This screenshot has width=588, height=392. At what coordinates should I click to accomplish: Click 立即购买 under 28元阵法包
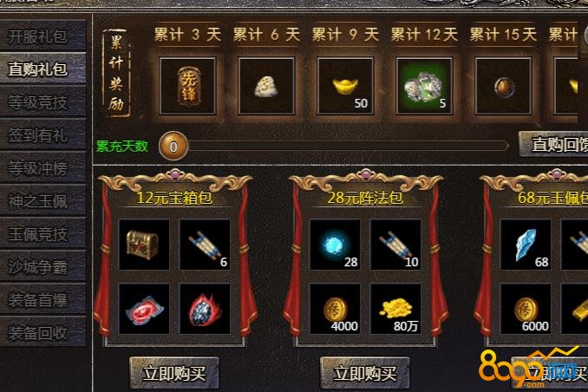click(x=365, y=373)
